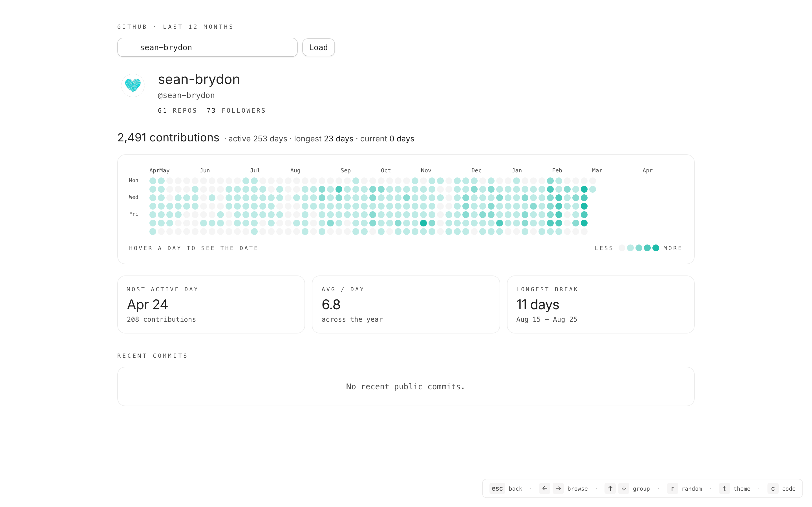Select the Avg / Day 6.8 card
812x507 pixels.
tap(406, 304)
